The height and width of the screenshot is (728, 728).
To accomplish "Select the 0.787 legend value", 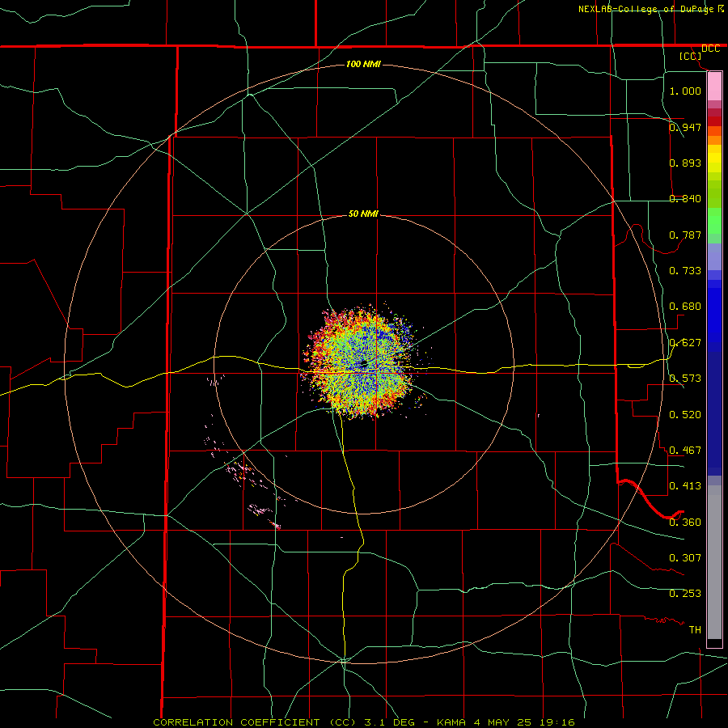I will coord(685,235).
